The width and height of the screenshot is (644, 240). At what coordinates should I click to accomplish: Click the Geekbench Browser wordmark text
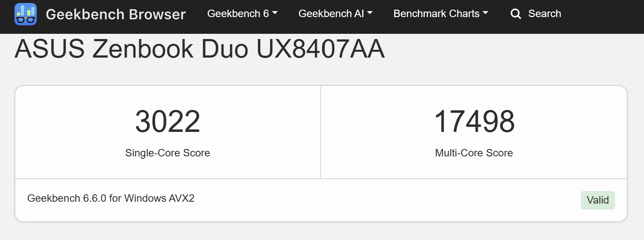(x=116, y=14)
